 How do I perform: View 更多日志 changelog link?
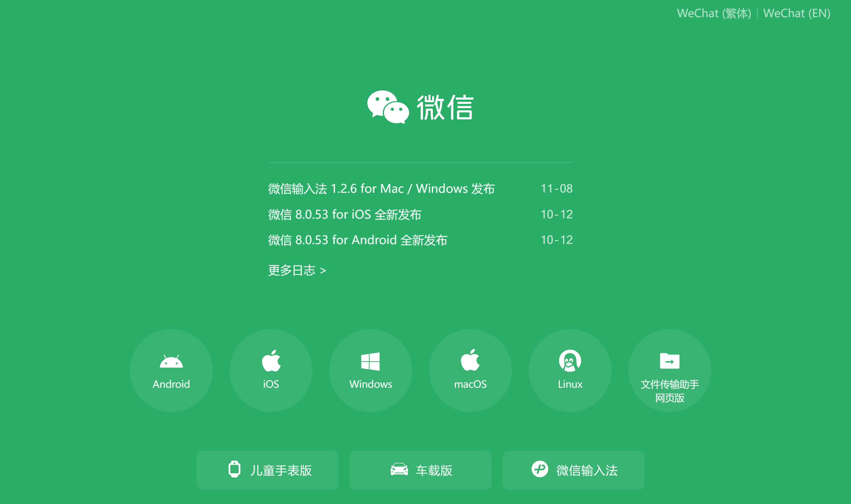pyautogui.click(x=297, y=270)
